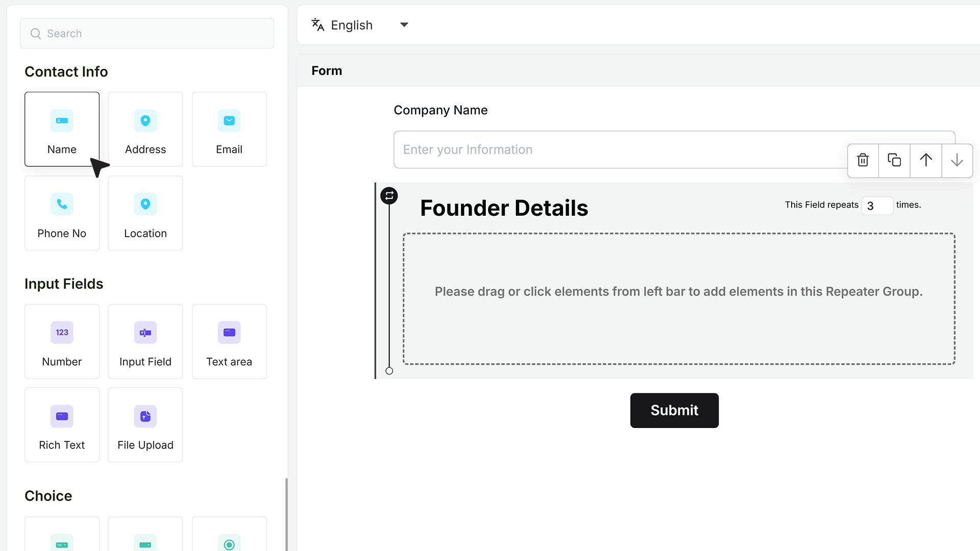This screenshot has width=980, height=551.
Task: Add the Location element
Action: pyautogui.click(x=145, y=213)
